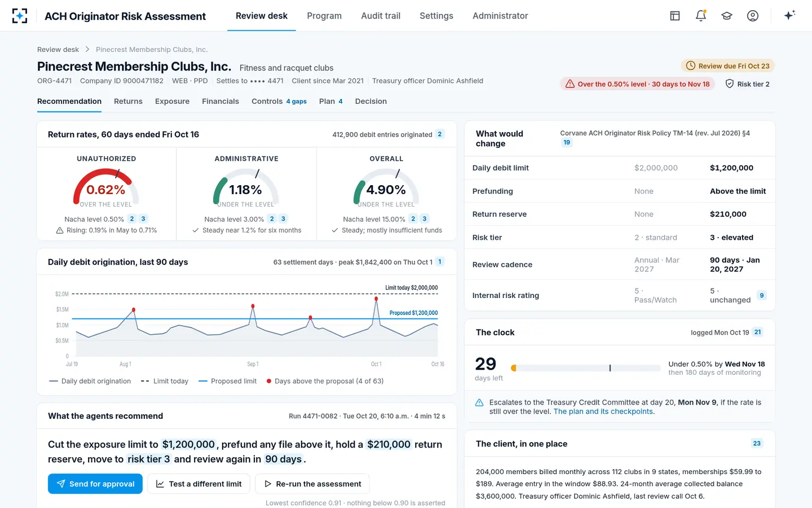The image size is (812, 508).
Task: Click the ACH Originator Risk Assessment logo icon
Action: click(x=20, y=16)
